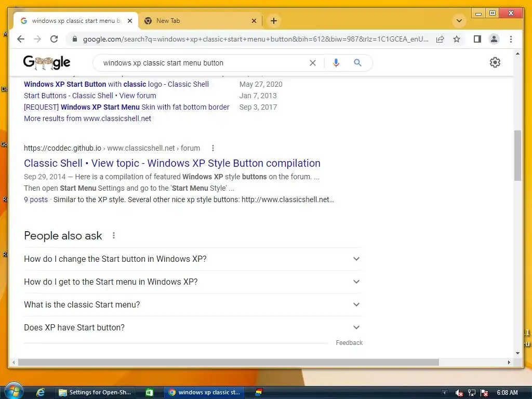This screenshot has height=399, width=532.
Task: Expand Does XP have Start button question
Action: coord(193,327)
